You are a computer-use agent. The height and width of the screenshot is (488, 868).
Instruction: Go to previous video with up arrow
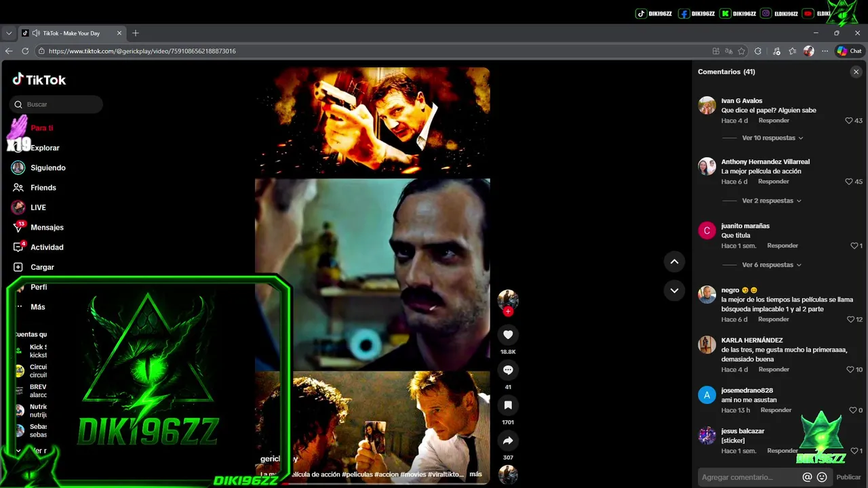pos(674,261)
